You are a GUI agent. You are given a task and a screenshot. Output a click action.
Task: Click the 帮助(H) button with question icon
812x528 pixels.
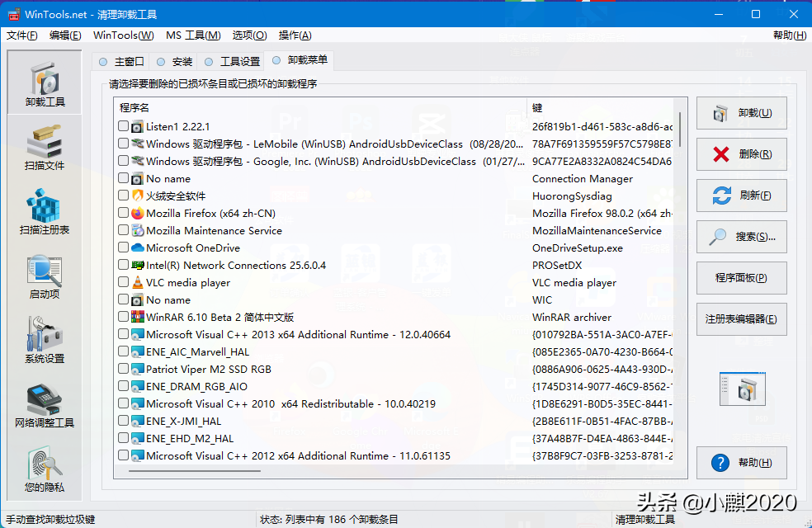(742, 462)
